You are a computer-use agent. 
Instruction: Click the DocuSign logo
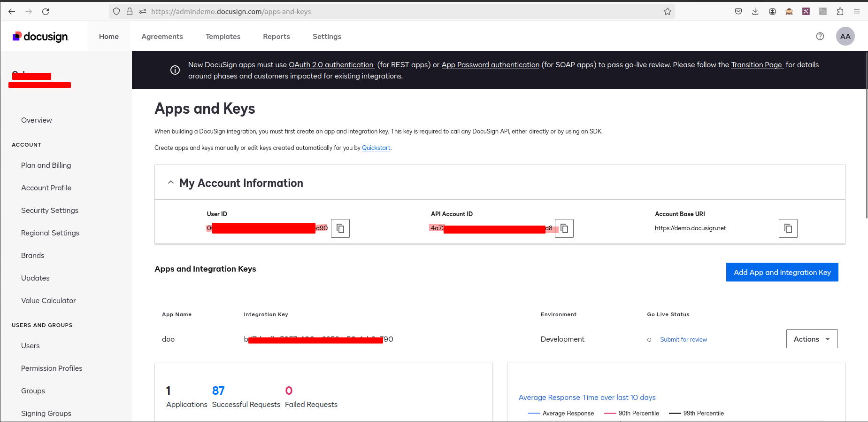(x=40, y=36)
